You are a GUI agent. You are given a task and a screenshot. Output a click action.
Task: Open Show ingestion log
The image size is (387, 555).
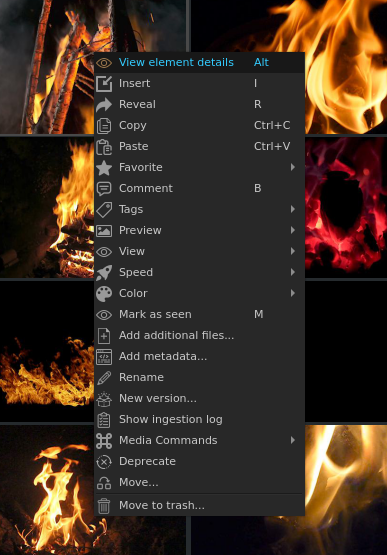(199, 419)
